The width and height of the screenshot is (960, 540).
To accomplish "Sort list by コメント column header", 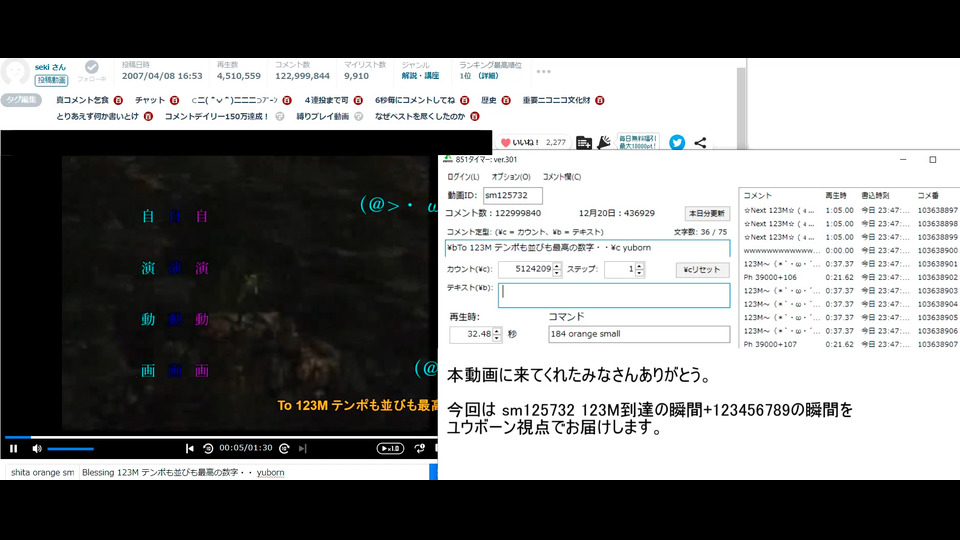I will click(x=757, y=195).
